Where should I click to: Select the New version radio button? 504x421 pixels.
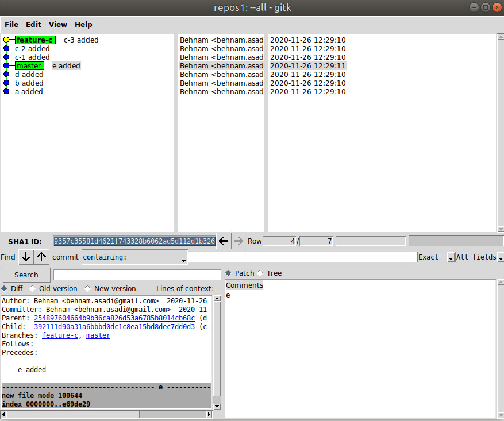coord(88,289)
